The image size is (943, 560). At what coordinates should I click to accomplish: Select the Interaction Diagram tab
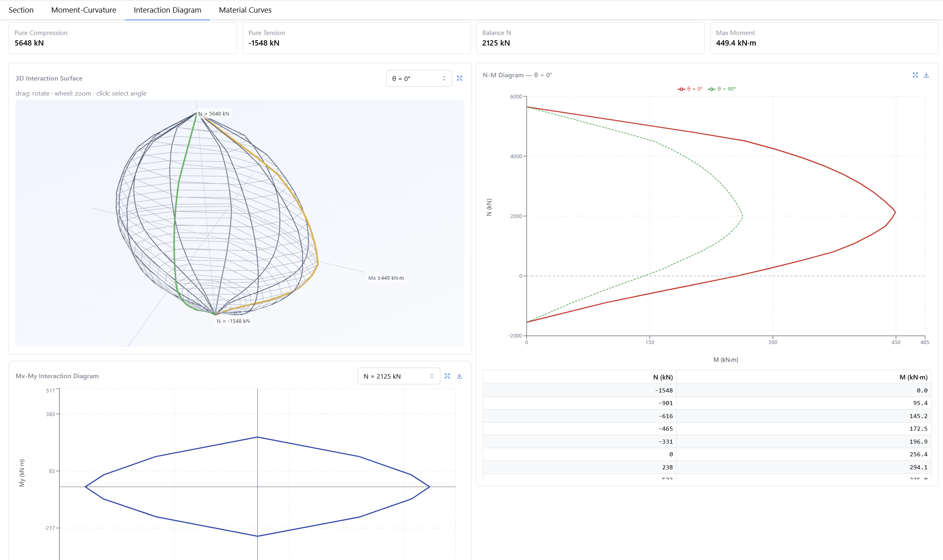[x=167, y=10]
